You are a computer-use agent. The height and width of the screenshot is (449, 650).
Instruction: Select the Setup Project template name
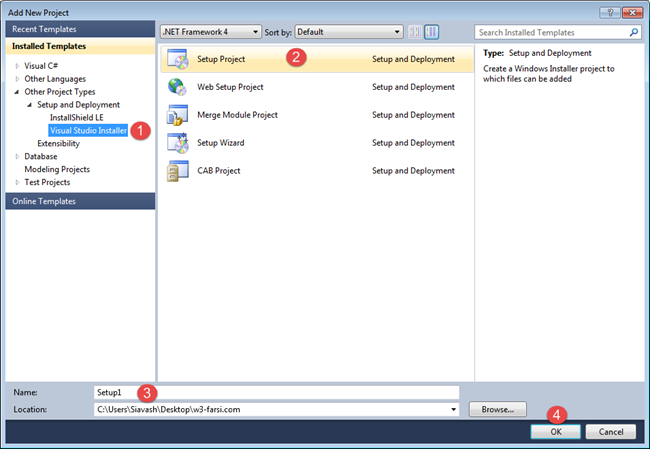click(x=221, y=59)
